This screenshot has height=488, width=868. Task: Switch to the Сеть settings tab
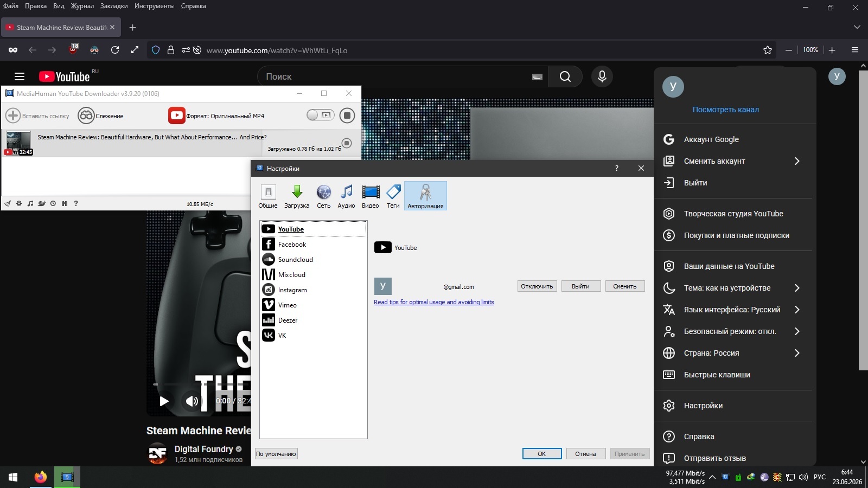click(x=324, y=196)
